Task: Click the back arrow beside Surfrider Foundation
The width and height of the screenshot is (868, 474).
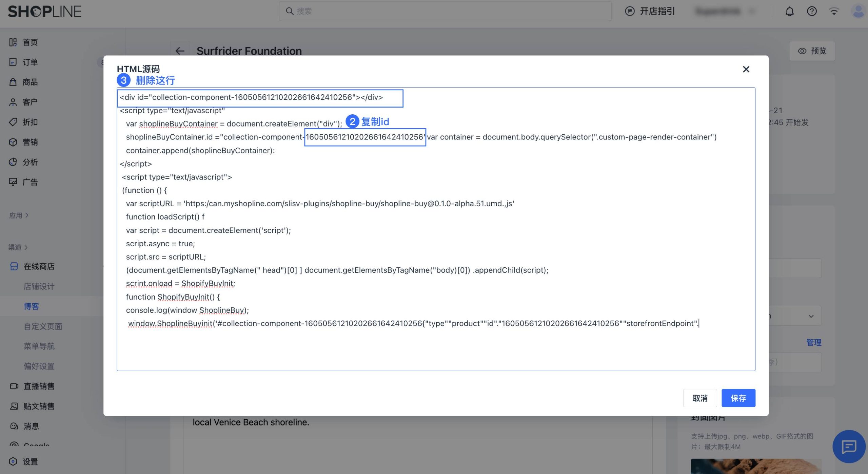Action: (x=180, y=51)
